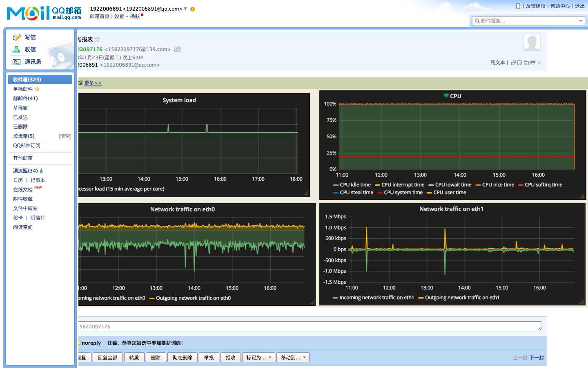Click the save-to-folder icon in mail header
This screenshot has height=368, width=588.
click(x=526, y=63)
